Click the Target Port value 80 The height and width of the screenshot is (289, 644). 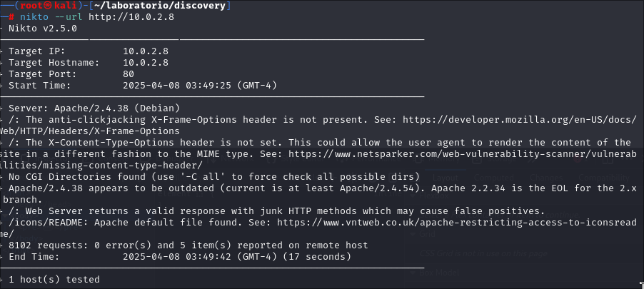(x=128, y=74)
